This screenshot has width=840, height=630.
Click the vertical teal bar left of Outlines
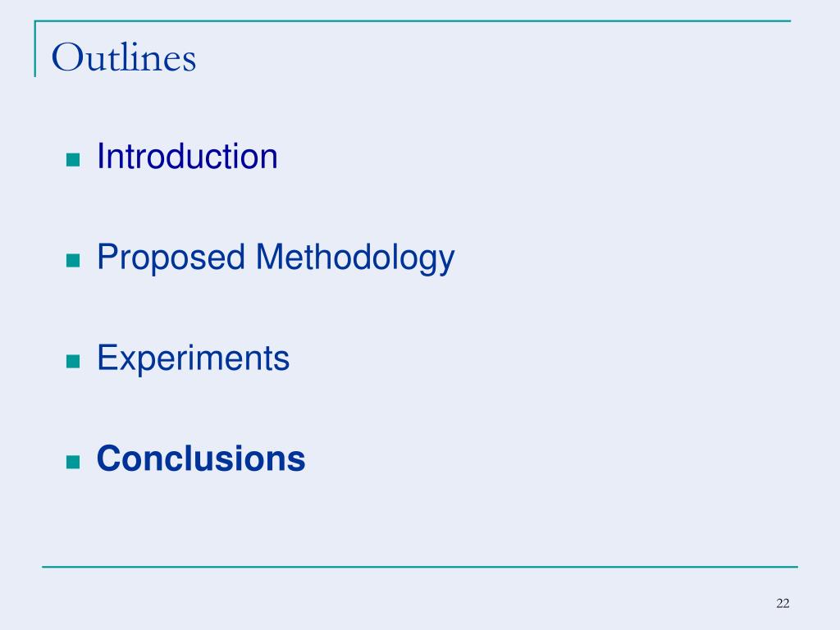pos(35,48)
